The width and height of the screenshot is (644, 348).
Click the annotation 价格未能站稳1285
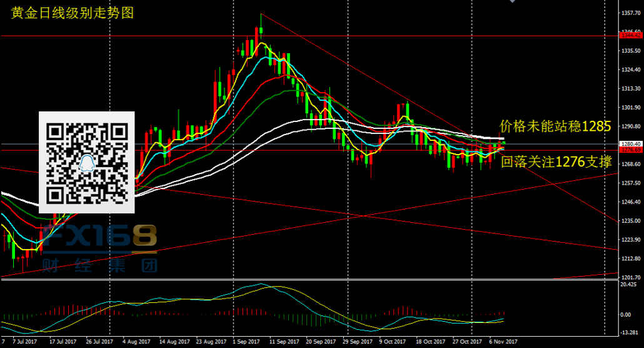(555, 126)
